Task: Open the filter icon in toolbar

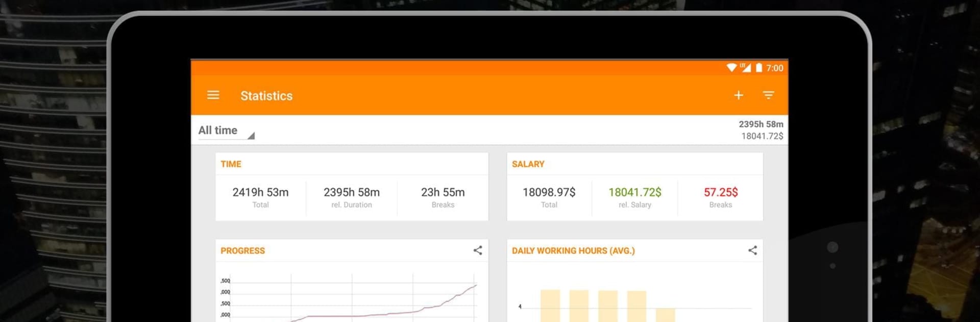Action: [768, 95]
